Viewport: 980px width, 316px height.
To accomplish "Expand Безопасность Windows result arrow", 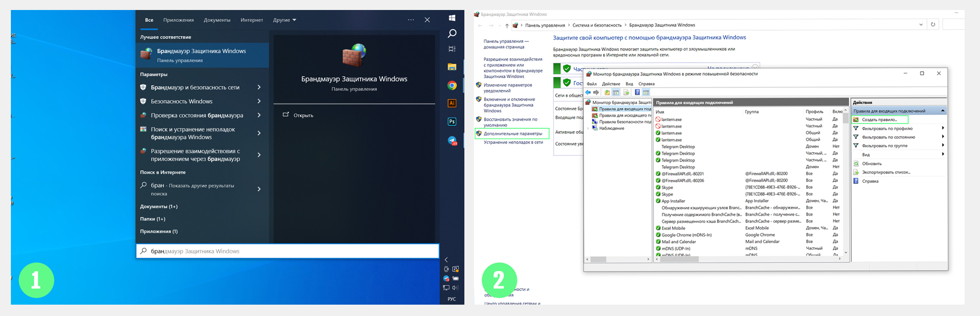I will [x=259, y=101].
